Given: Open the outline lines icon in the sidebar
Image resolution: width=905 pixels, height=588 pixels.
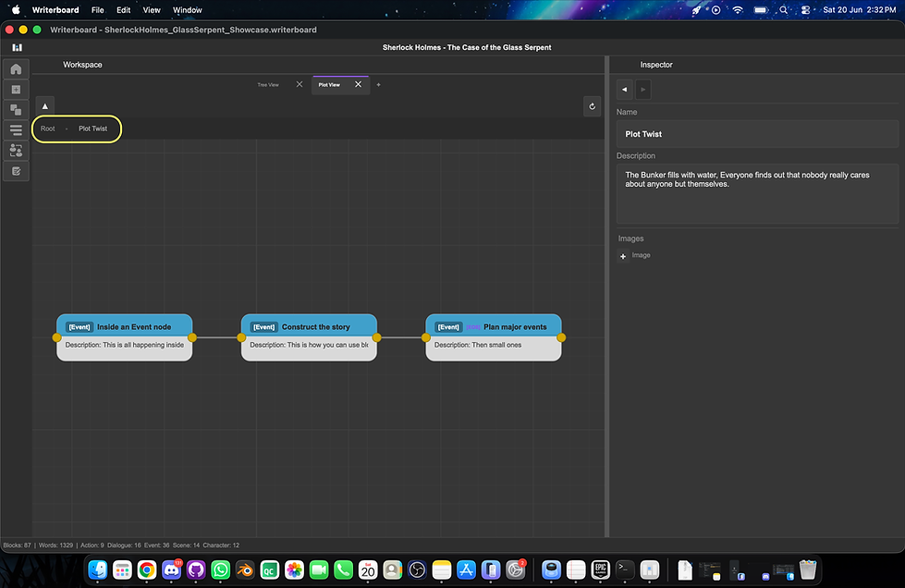Looking at the screenshot, I should point(16,129).
